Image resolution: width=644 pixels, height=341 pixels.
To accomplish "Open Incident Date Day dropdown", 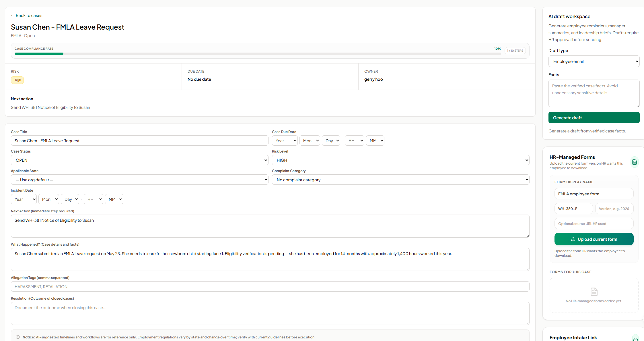I will click(70, 199).
